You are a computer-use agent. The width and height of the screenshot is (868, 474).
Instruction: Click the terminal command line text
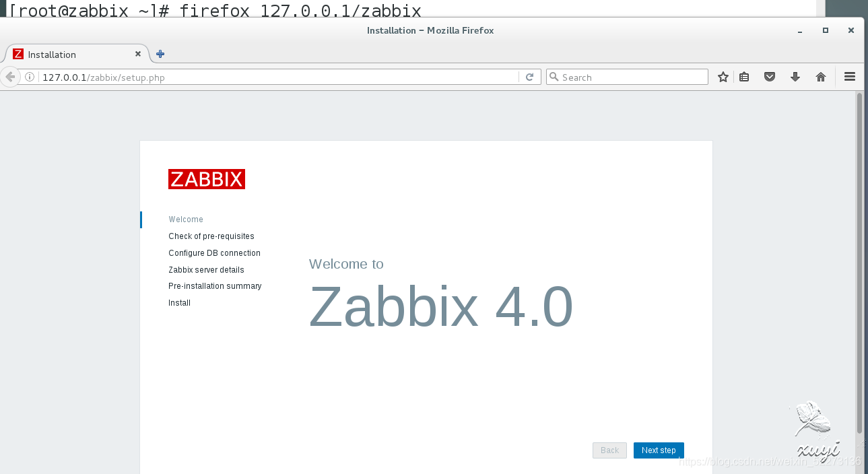click(215, 10)
